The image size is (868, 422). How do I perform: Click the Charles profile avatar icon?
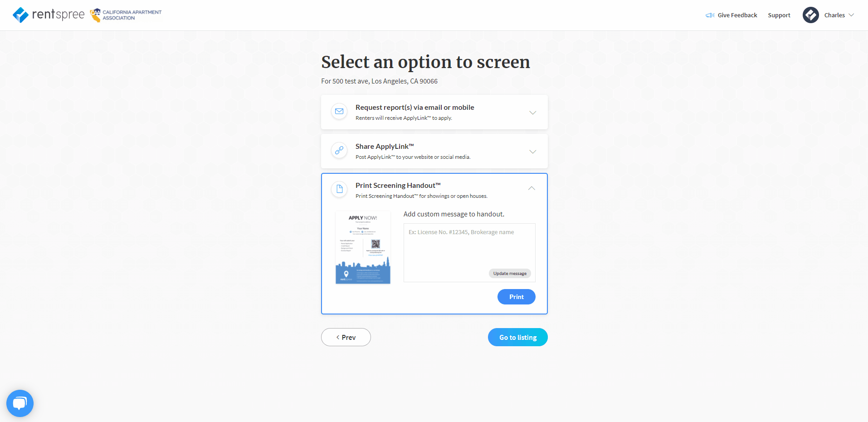click(811, 15)
